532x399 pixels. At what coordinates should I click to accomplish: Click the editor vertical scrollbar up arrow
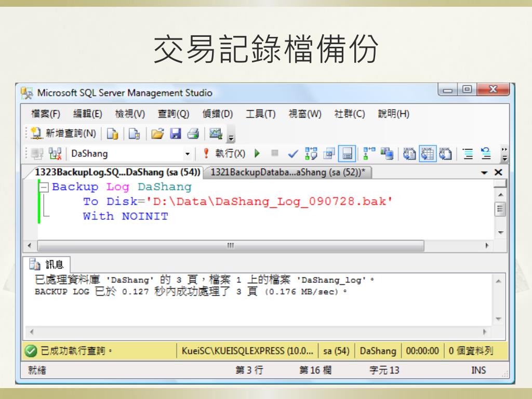[500, 195]
